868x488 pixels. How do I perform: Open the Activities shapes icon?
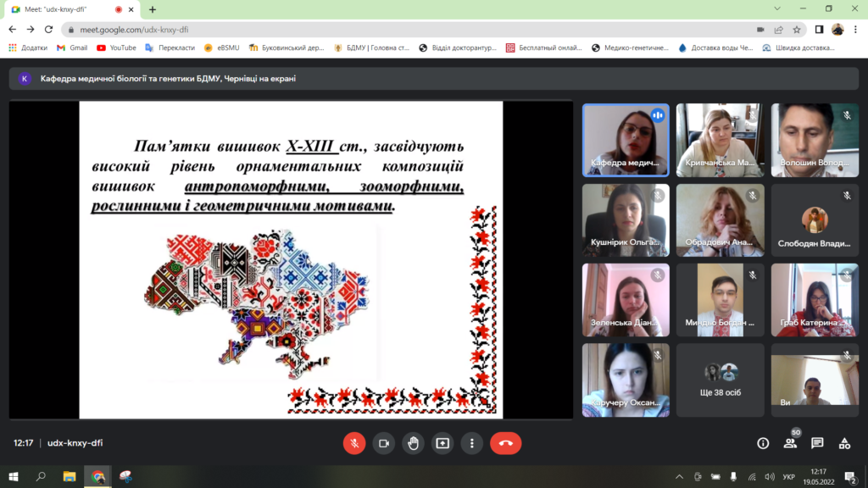844,443
